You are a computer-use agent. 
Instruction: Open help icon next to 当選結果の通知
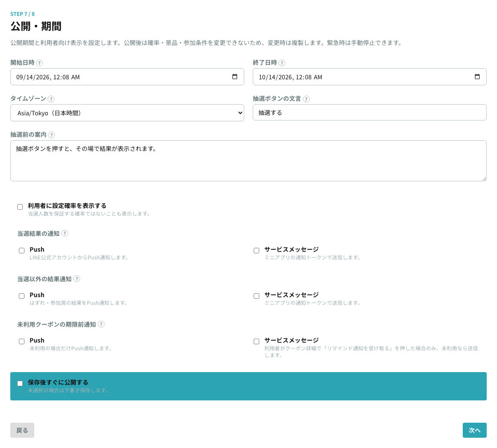(65, 233)
